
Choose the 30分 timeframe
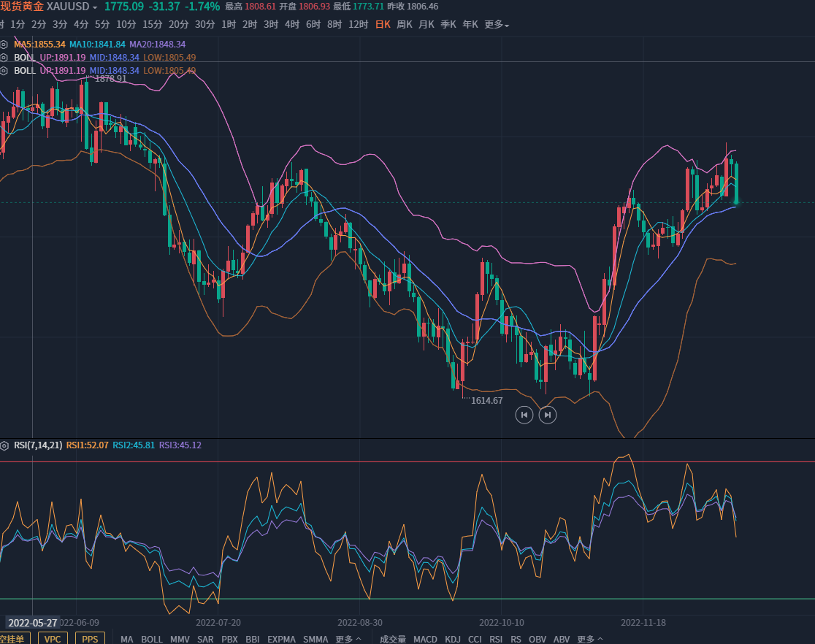coord(204,25)
